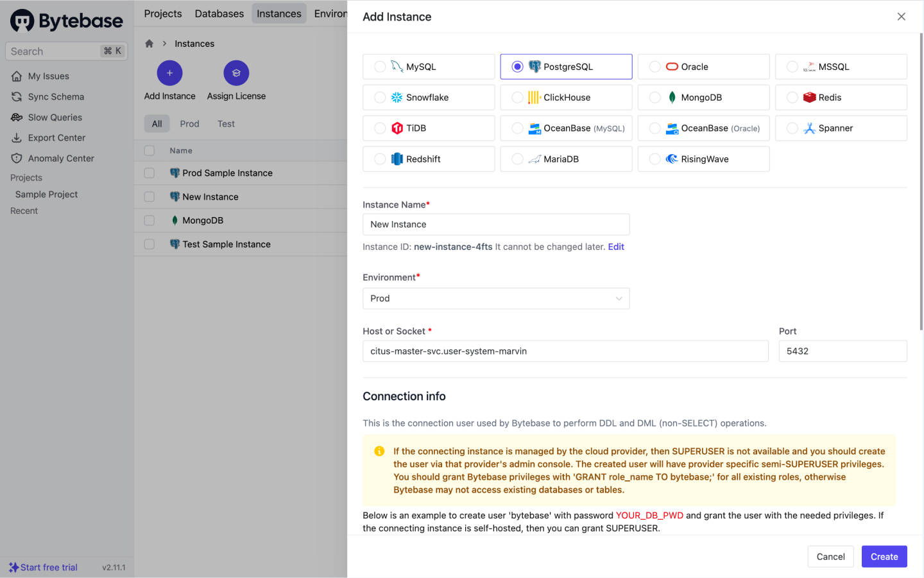Screen dimensions: 924x578
Task: Expand the Environment dropdown showing Prod
Action: 495,299
